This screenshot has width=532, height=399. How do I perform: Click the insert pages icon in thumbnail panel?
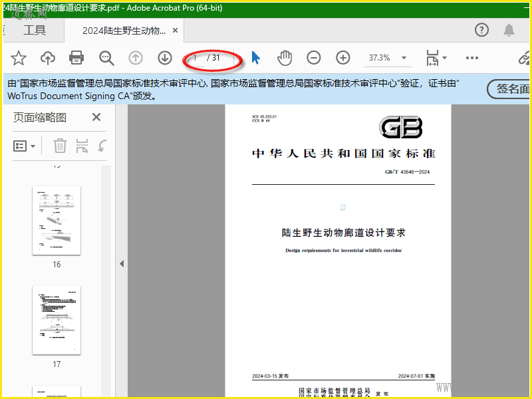coord(82,146)
